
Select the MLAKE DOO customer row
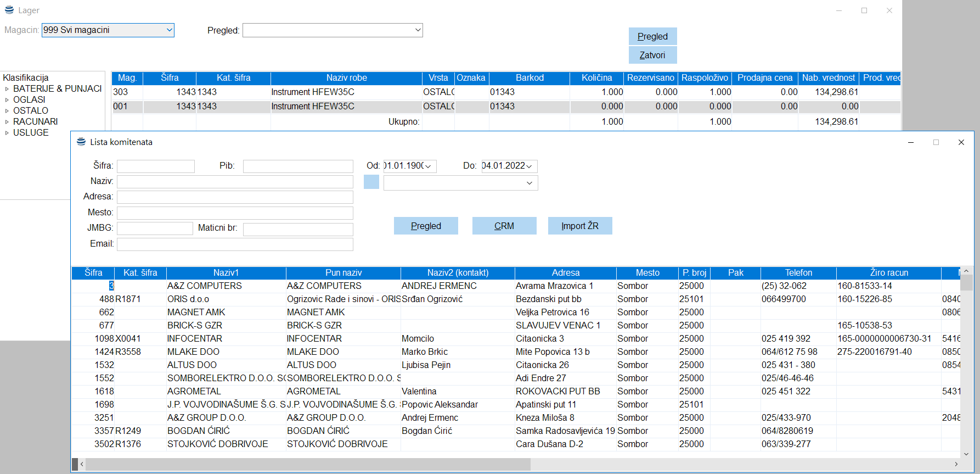point(193,352)
